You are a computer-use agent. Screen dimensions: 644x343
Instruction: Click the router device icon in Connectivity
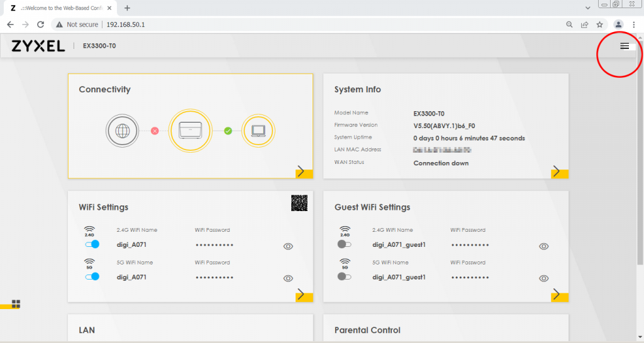191,131
